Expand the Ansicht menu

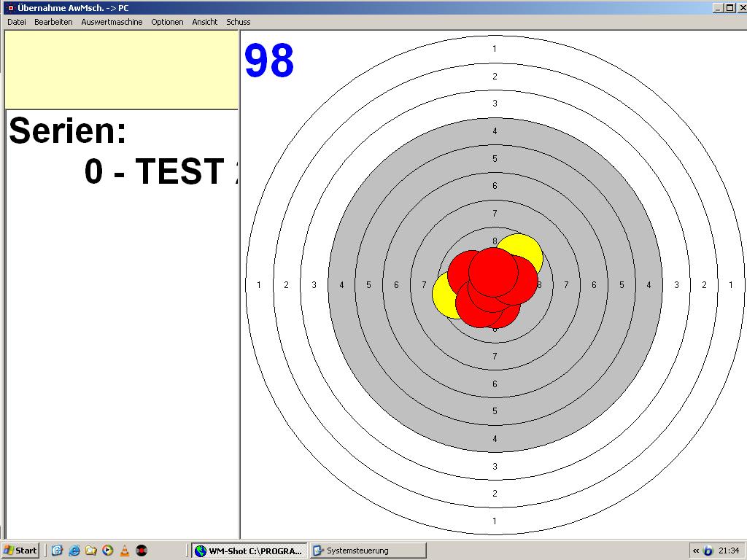tap(204, 22)
